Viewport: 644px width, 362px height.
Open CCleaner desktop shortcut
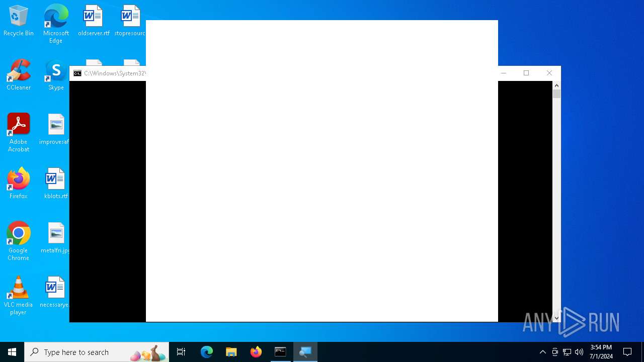[x=19, y=75]
